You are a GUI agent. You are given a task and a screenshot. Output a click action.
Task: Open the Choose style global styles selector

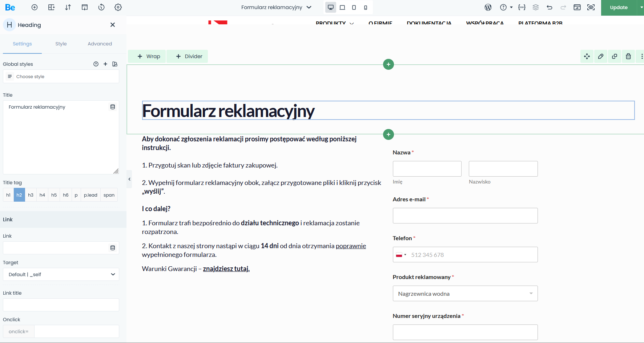click(61, 77)
